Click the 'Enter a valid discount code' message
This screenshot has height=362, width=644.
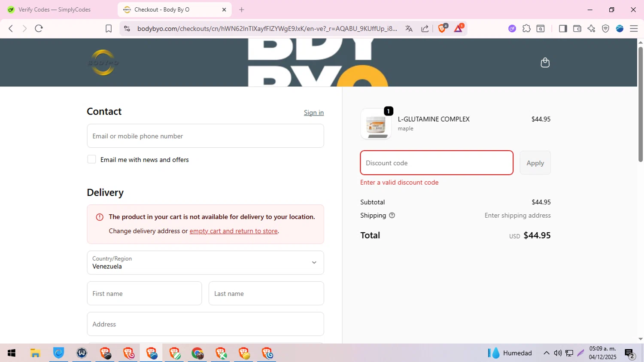(x=399, y=183)
